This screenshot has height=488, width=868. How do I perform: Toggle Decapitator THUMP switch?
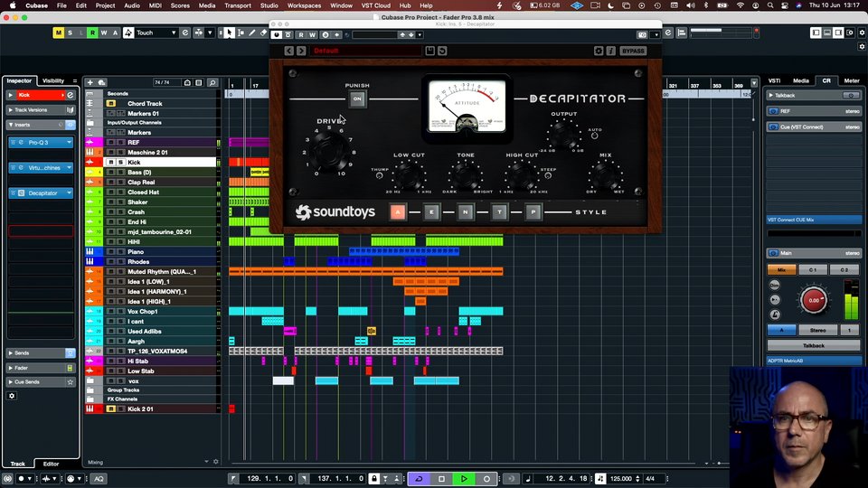tap(379, 176)
